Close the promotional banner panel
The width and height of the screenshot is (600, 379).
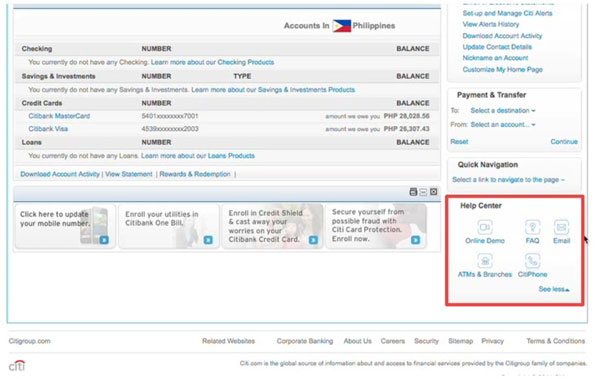[434, 192]
